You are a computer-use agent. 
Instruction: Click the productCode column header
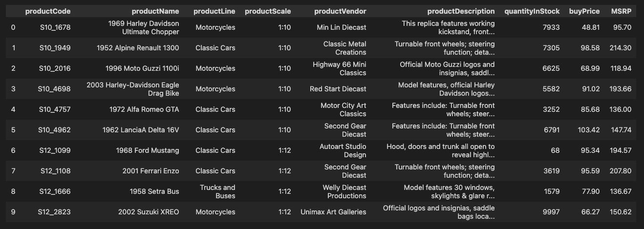point(48,11)
